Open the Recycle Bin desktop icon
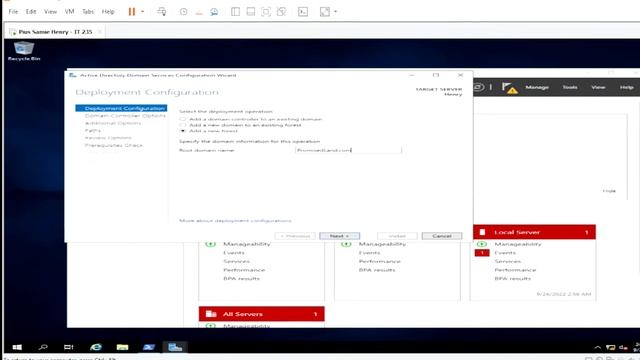 [24, 51]
